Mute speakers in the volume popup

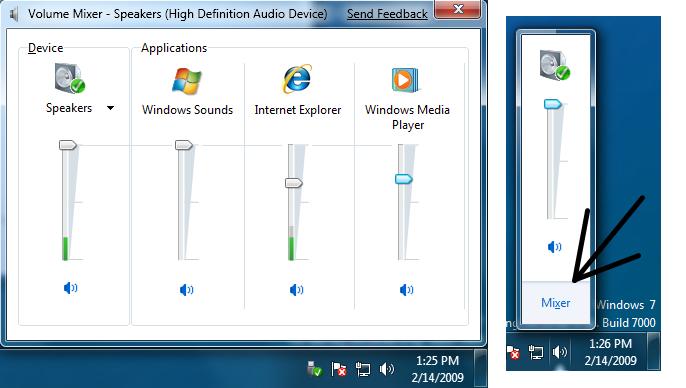[554, 247]
